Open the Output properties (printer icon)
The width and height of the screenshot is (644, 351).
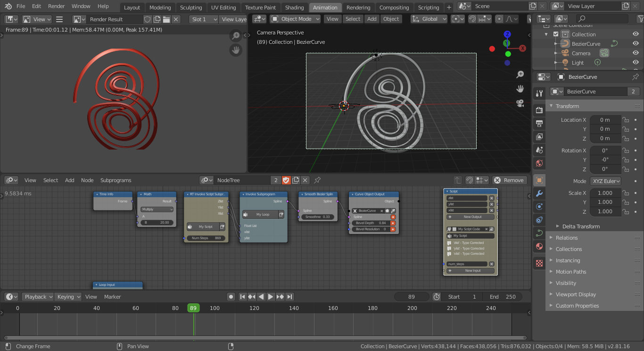(x=539, y=123)
